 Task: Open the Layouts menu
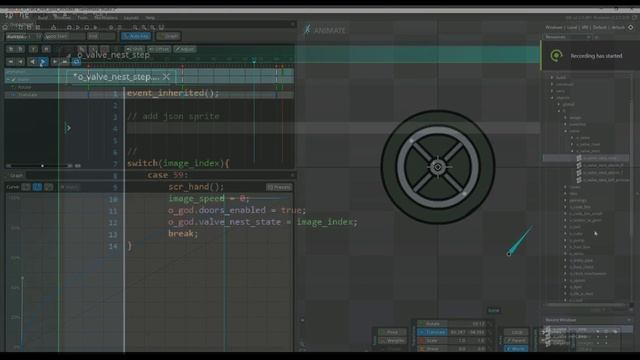pos(131,18)
